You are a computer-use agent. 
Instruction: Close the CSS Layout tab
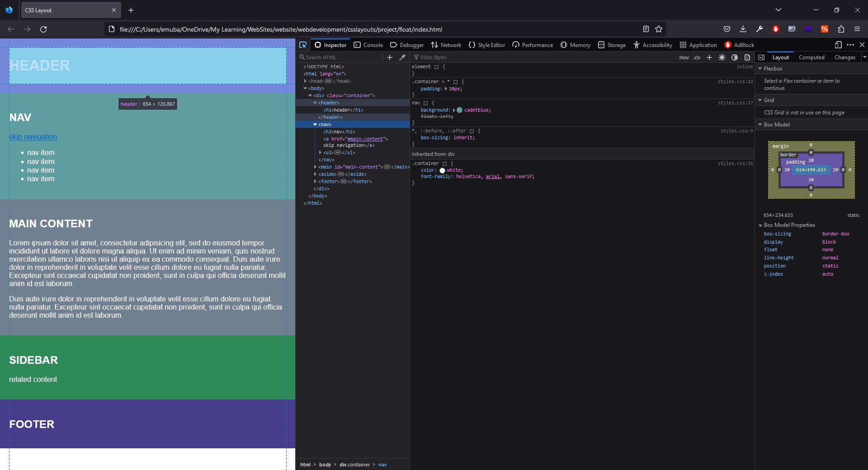pos(113,10)
